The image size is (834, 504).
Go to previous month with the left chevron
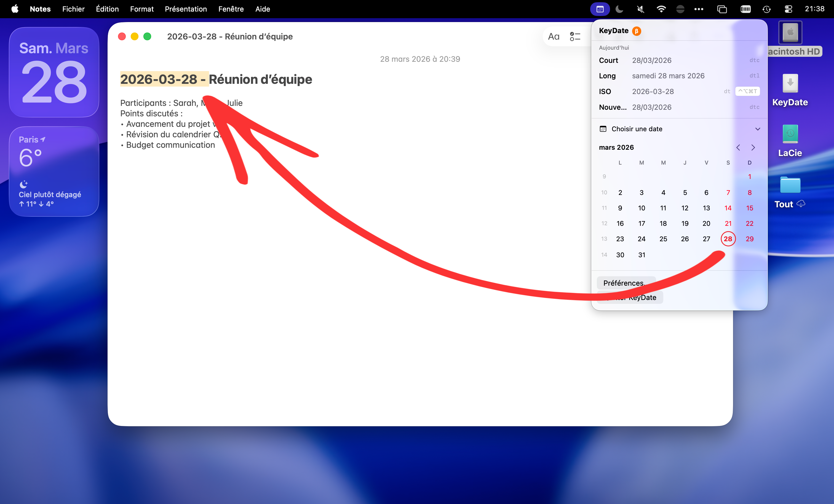coord(738,147)
